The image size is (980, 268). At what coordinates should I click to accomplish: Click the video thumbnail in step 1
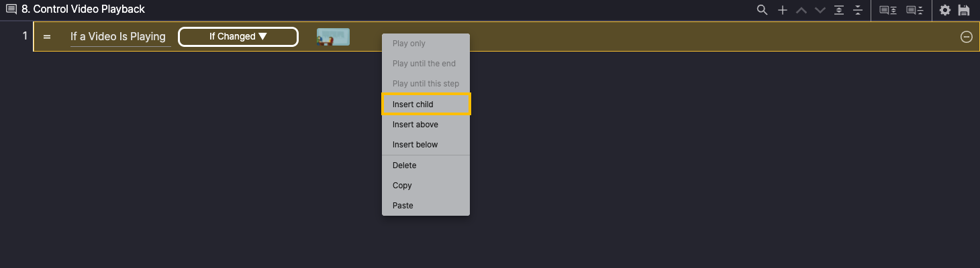333,37
